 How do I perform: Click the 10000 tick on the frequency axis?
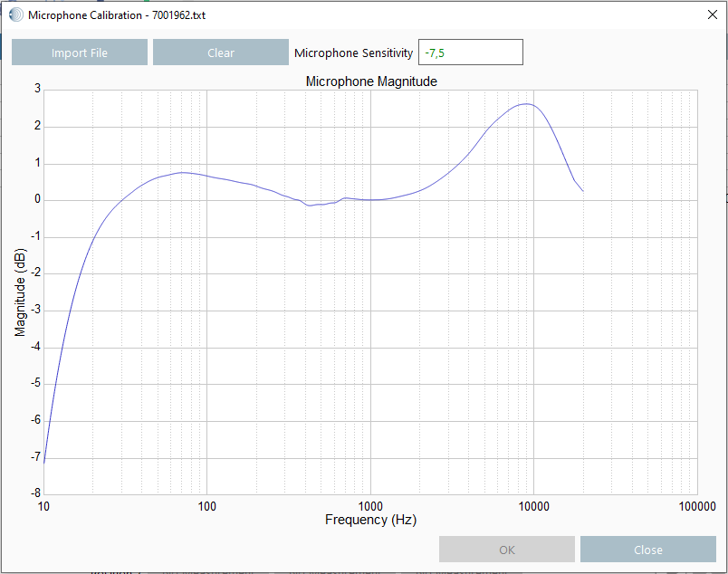(533, 505)
